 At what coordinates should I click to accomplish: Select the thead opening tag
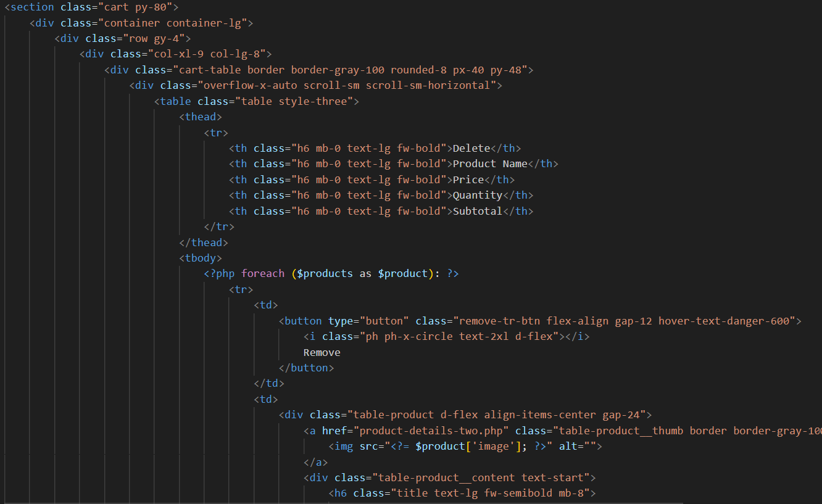[x=200, y=116]
